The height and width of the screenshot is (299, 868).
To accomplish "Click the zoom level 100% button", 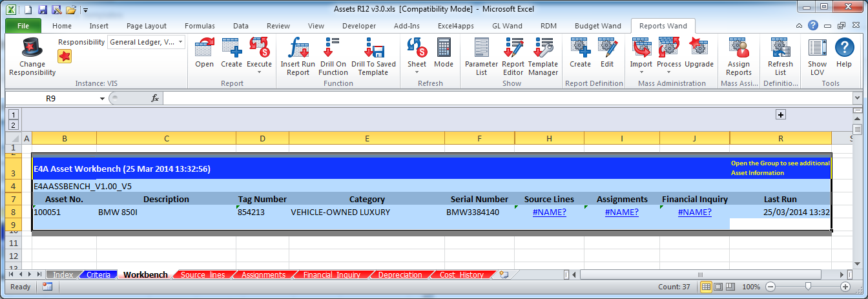I will [751, 287].
